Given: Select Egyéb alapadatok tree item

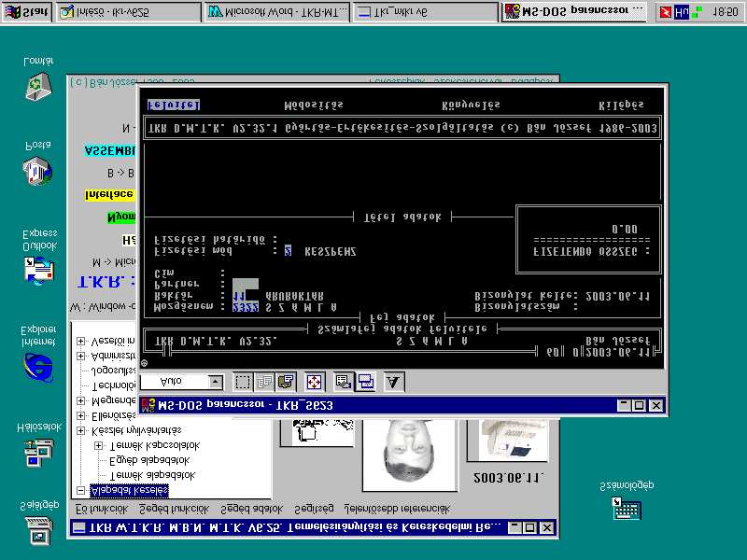Looking at the screenshot, I should [149, 460].
